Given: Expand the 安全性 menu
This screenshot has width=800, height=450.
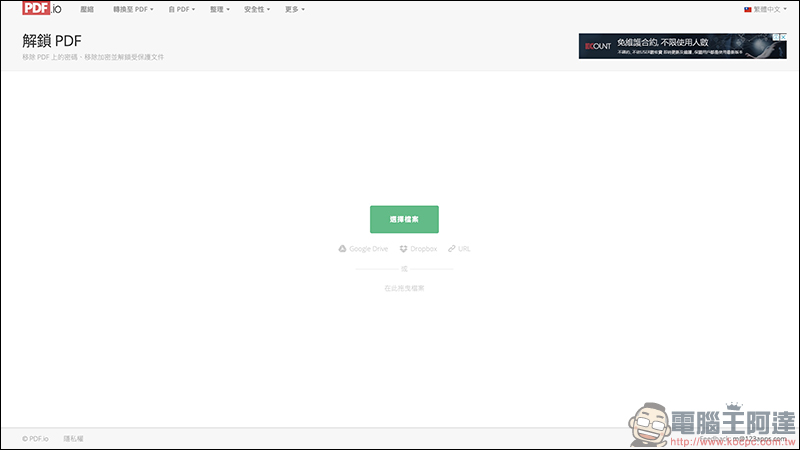Looking at the screenshot, I should (257, 9).
